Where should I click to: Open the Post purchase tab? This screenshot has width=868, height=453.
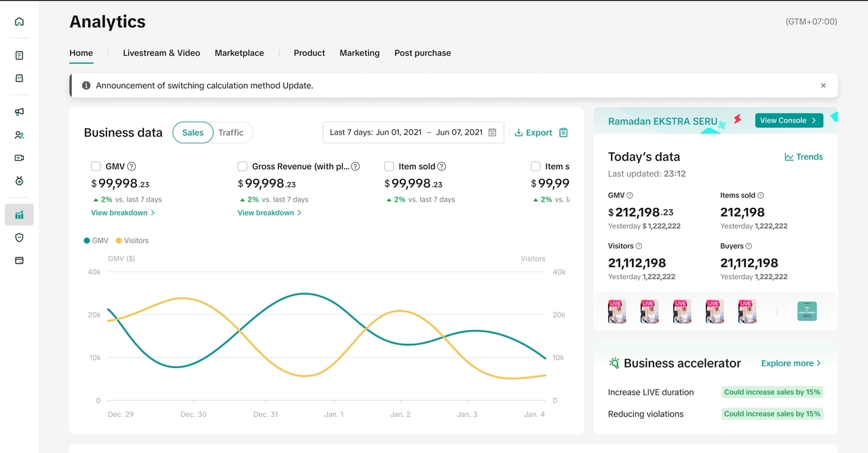coord(422,53)
